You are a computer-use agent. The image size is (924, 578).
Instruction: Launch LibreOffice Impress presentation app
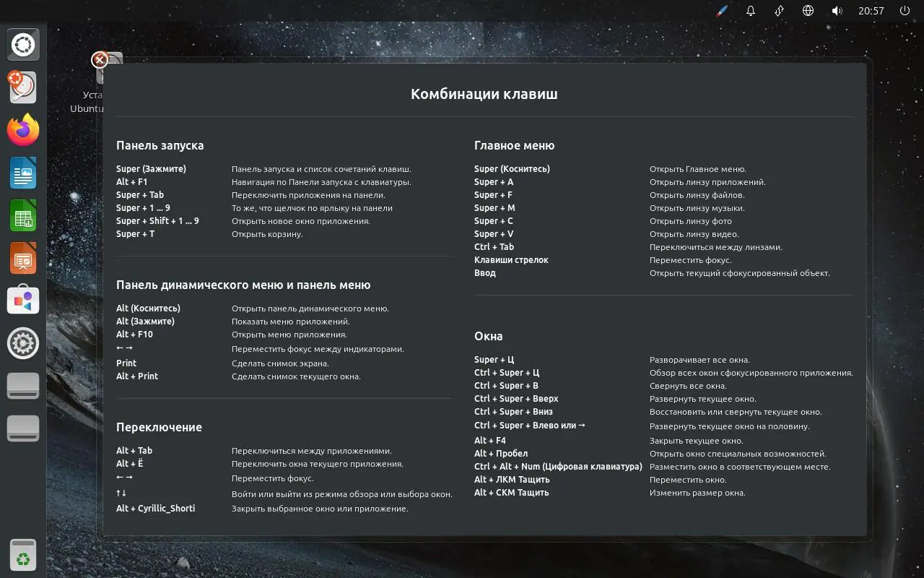coord(23,259)
